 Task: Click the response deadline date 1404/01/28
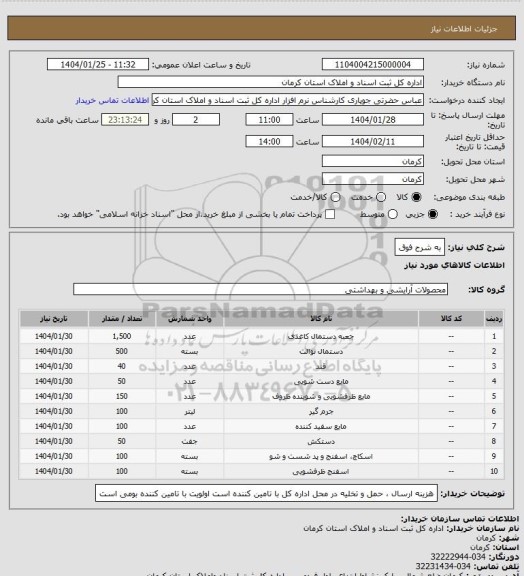click(373, 120)
